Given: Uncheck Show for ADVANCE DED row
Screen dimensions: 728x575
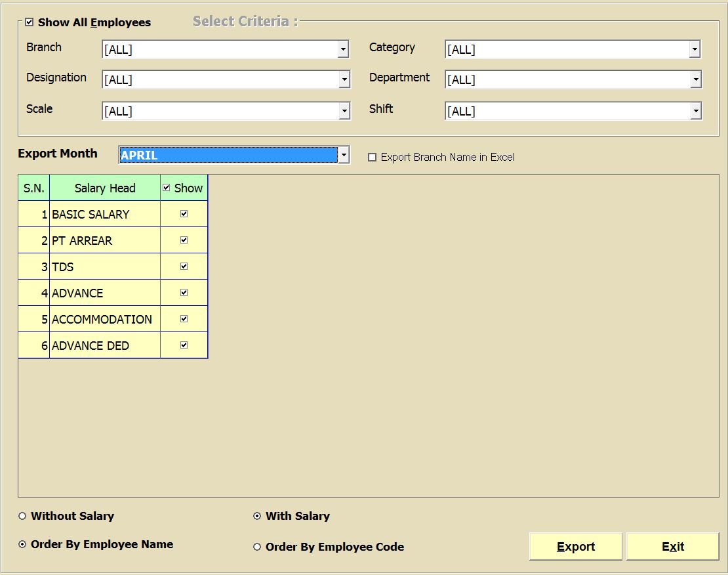Looking at the screenshot, I should tap(184, 345).
